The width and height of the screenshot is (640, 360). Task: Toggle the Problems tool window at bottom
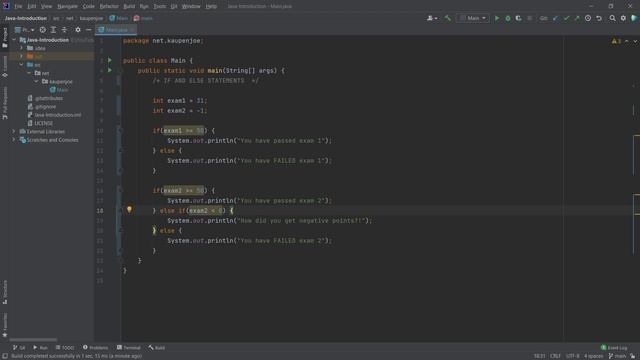[x=96, y=348]
